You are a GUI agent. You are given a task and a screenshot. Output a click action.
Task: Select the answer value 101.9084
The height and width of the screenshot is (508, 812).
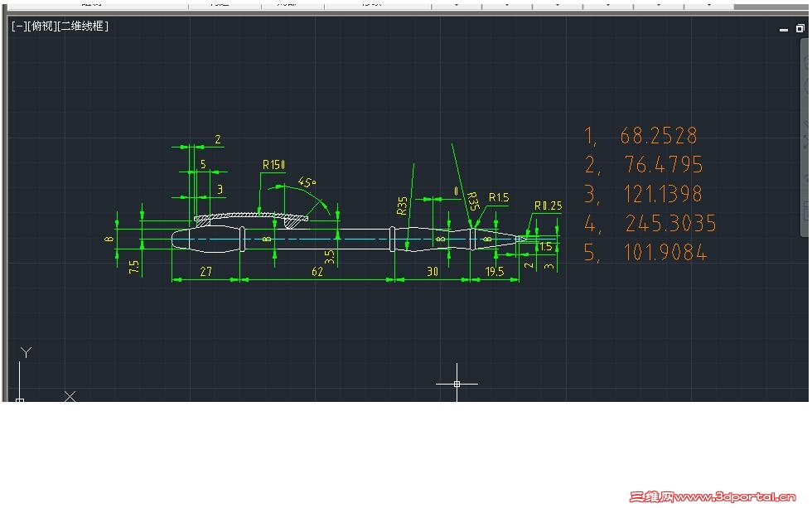point(665,253)
